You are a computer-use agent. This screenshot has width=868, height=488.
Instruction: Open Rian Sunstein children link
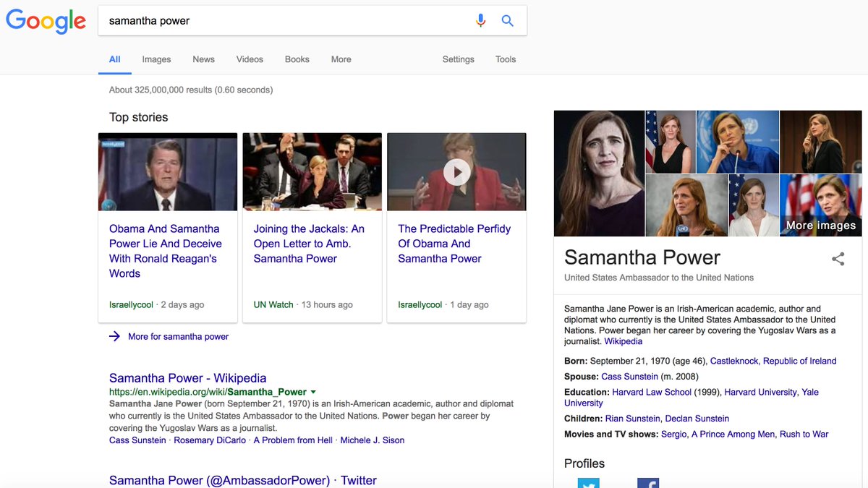coord(633,419)
